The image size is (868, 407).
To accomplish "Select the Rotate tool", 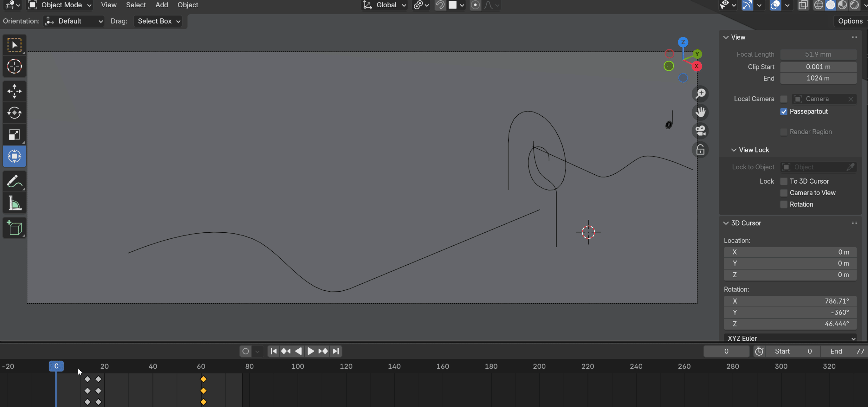I will 14,113.
